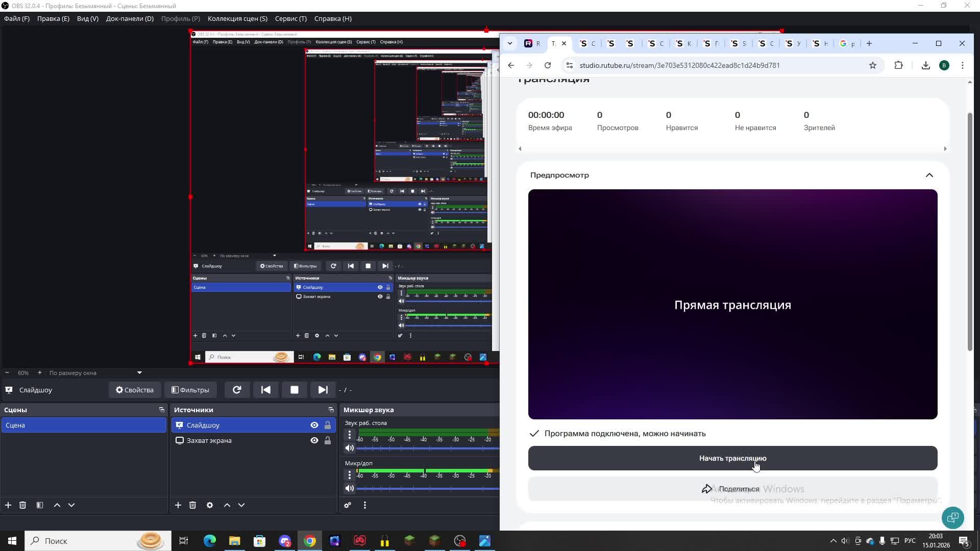
Task: Open advanced audio properties gears icon
Action: pos(348,505)
